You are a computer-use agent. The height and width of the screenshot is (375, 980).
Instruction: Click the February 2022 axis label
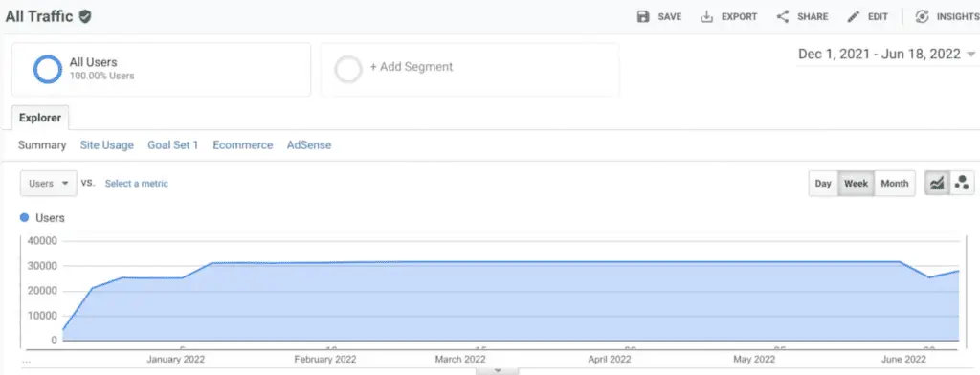325,360
